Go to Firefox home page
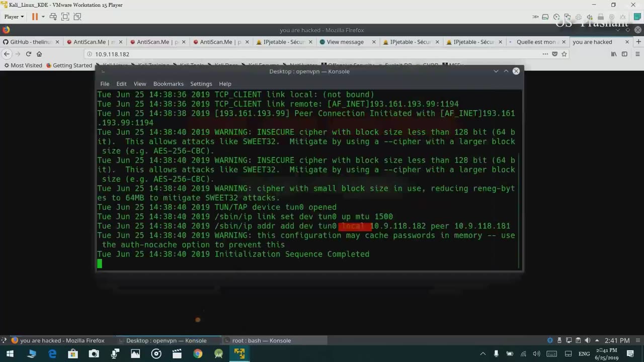 pos(39,54)
